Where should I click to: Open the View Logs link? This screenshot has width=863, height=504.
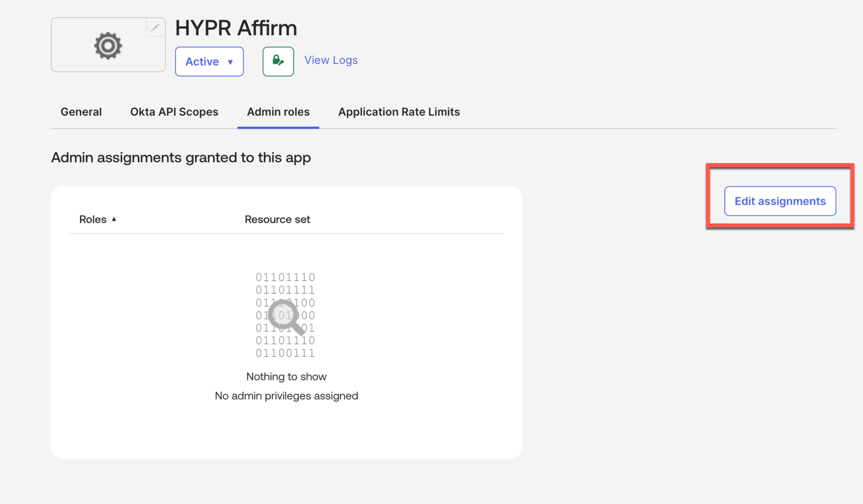(x=331, y=60)
